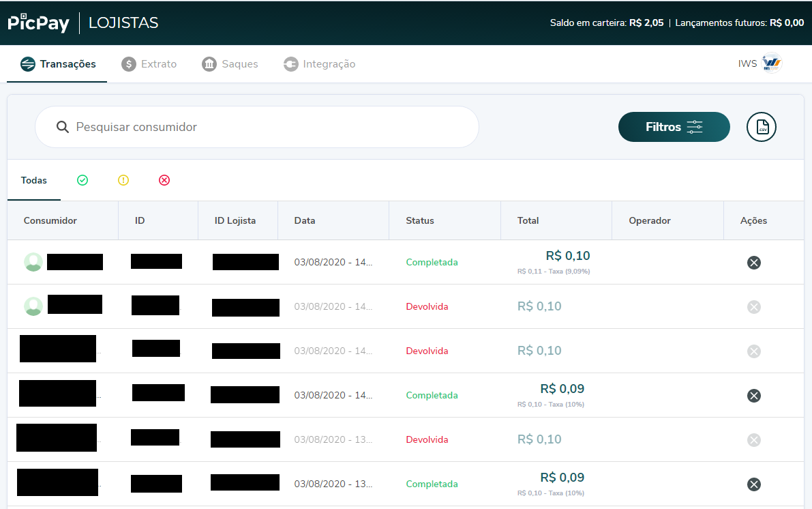Switch to the Extrato tab

tap(149, 64)
